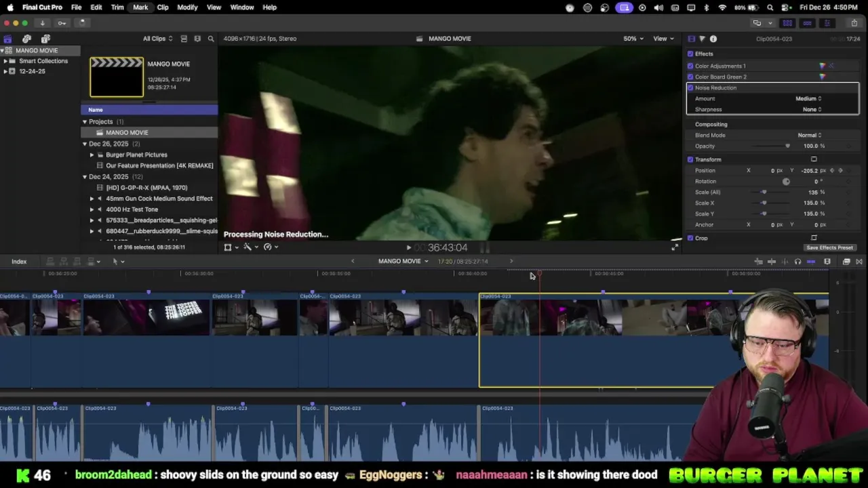Open the viewer View options dropdown
The height and width of the screenshot is (488, 868).
pyautogui.click(x=663, y=39)
